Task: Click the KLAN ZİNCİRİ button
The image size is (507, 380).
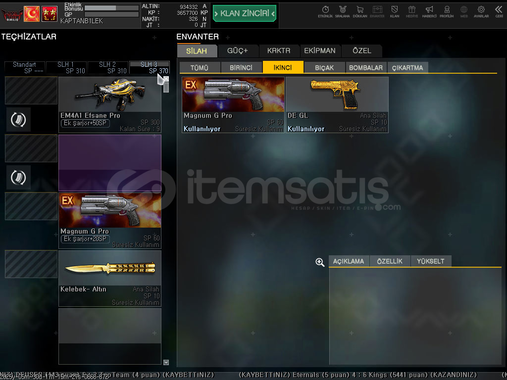Action: point(245,13)
